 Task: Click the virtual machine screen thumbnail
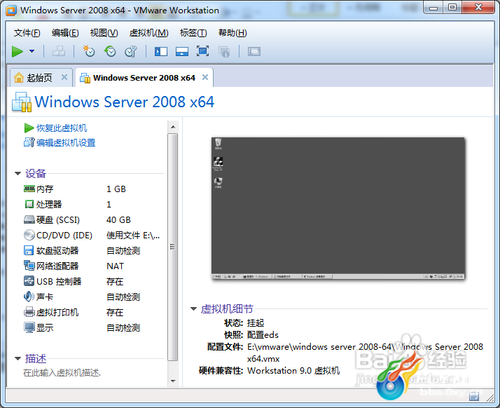coord(338,209)
